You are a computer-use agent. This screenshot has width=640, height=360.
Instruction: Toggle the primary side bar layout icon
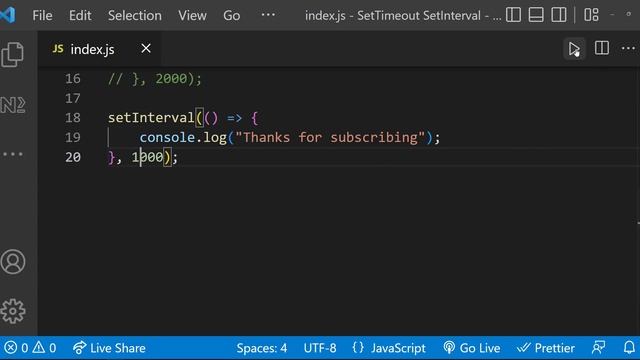click(513, 15)
